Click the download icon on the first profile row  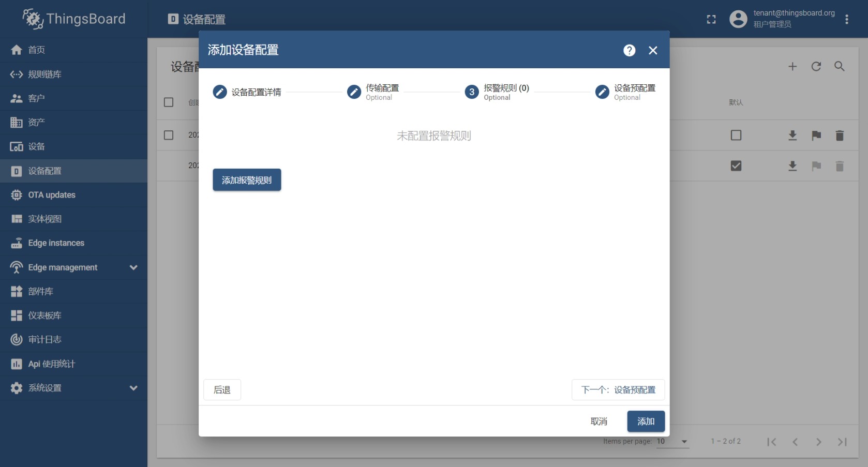(792, 135)
